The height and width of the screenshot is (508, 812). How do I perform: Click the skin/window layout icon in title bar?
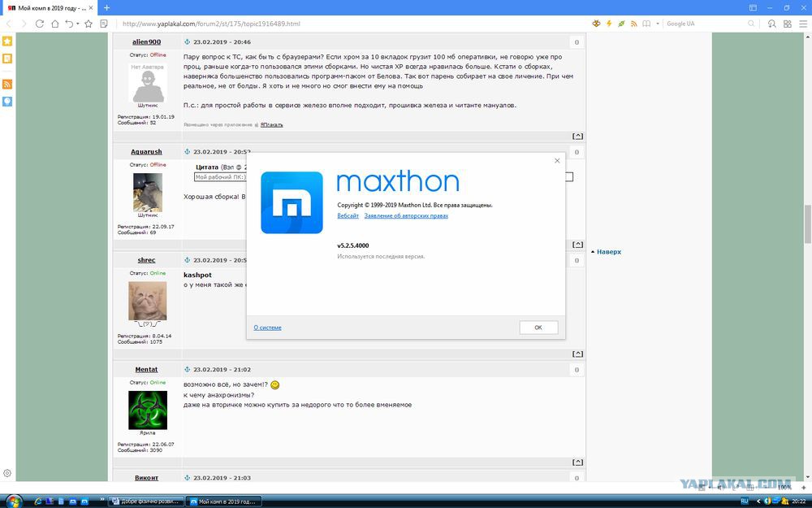coord(753,8)
